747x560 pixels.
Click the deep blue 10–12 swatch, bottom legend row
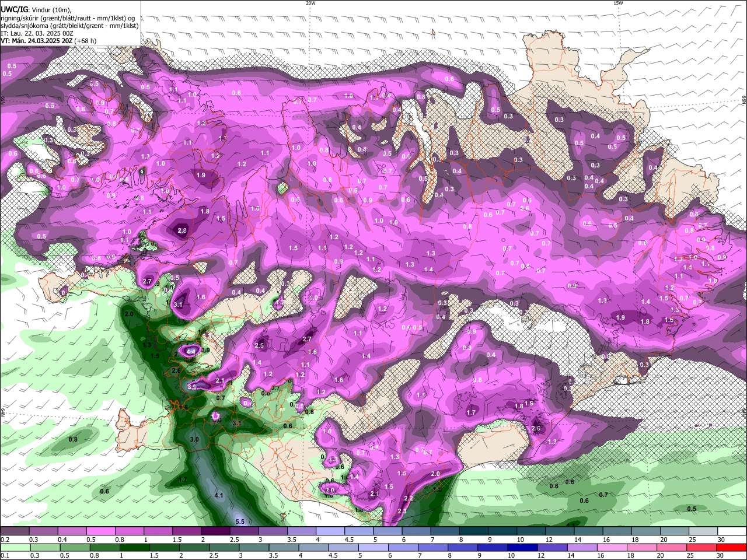522,547
